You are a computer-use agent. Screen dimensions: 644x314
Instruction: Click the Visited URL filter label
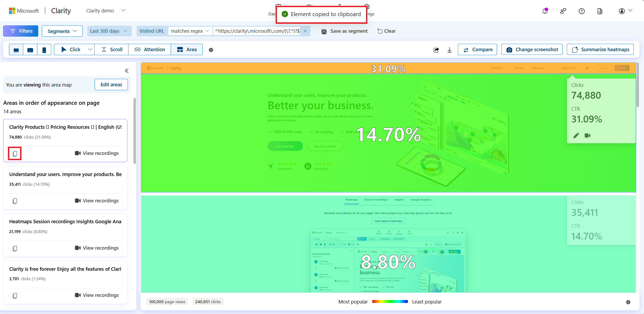click(x=152, y=31)
